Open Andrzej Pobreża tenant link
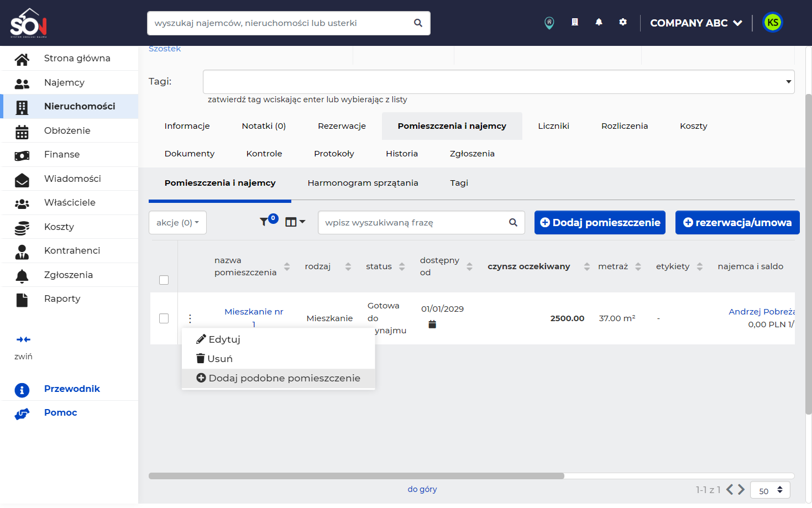This screenshot has width=812, height=508. point(762,312)
